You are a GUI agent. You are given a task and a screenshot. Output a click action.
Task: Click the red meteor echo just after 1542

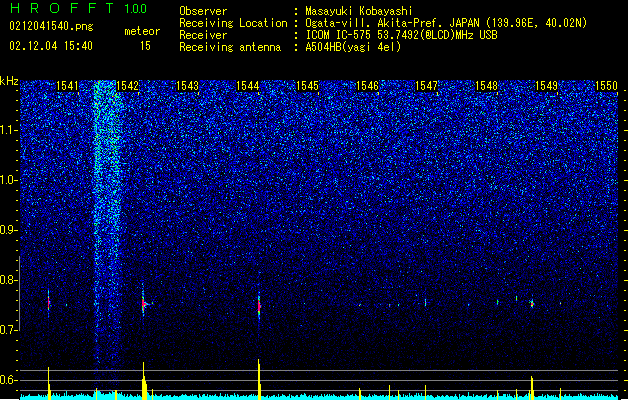pos(144,304)
